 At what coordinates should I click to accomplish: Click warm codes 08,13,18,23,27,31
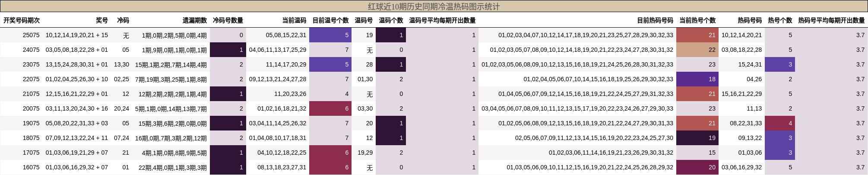[282, 167]
